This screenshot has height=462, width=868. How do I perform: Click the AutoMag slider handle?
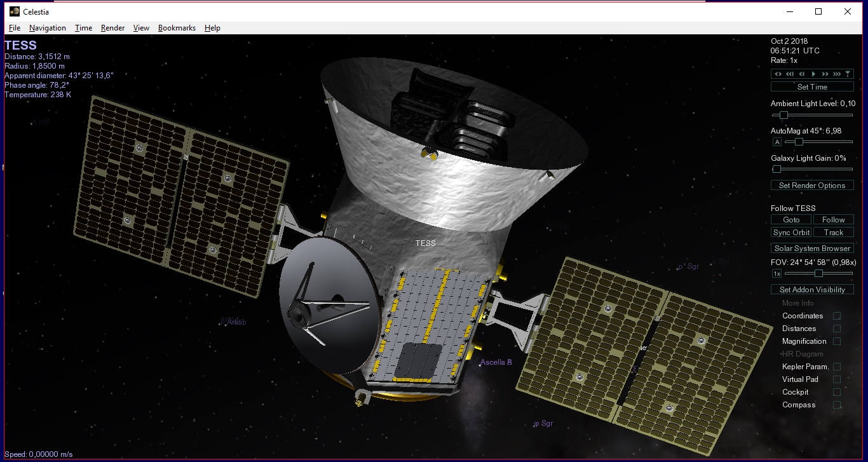click(799, 142)
